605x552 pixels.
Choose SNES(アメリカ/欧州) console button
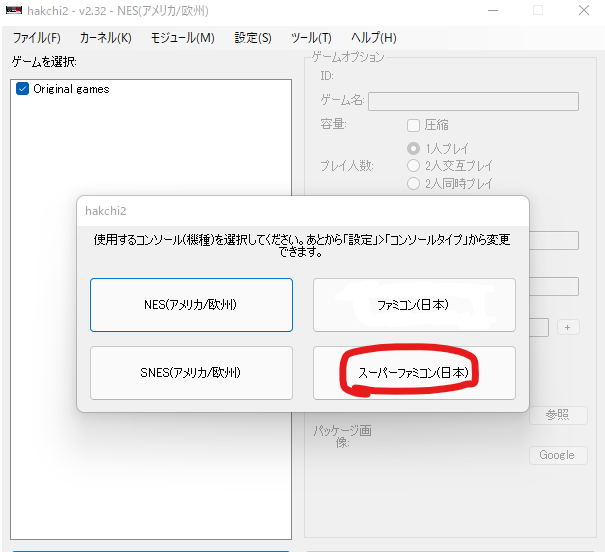pyautogui.click(x=191, y=373)
